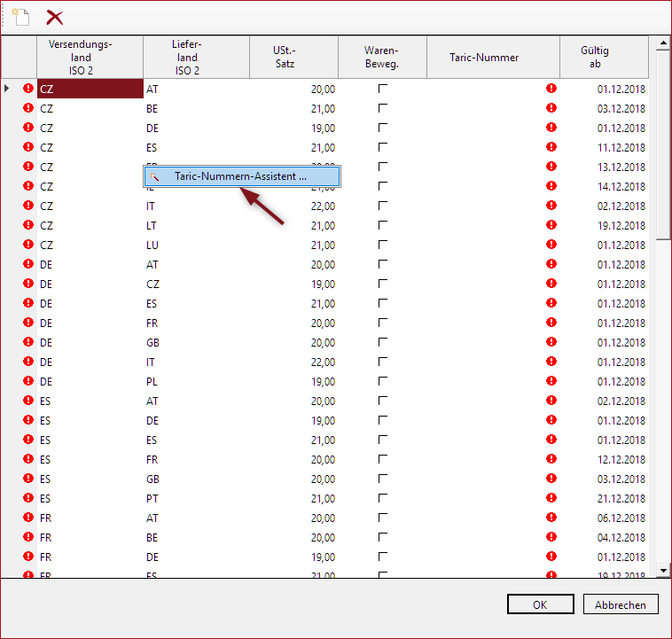The image size is (672, 639).
Task: Toggle Waren-Beweg. checkbox for CZ–AT row
Action: [x=383, y=89]
